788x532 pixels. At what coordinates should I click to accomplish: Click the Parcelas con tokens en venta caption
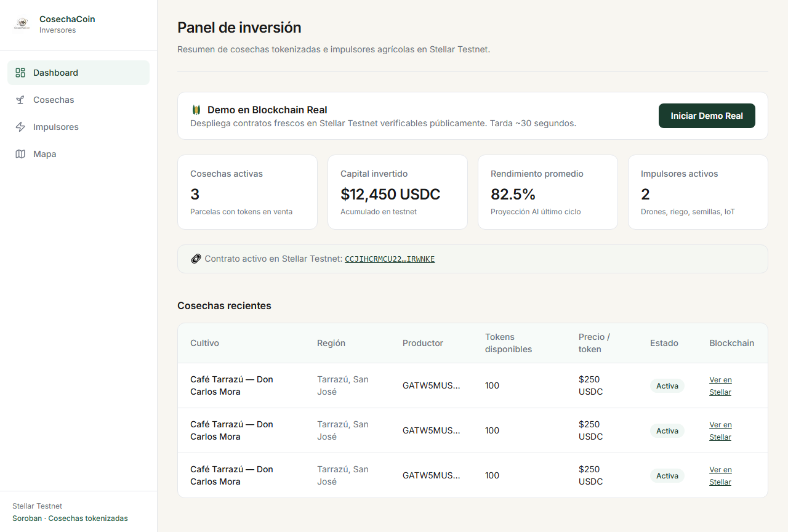(241, 212)
